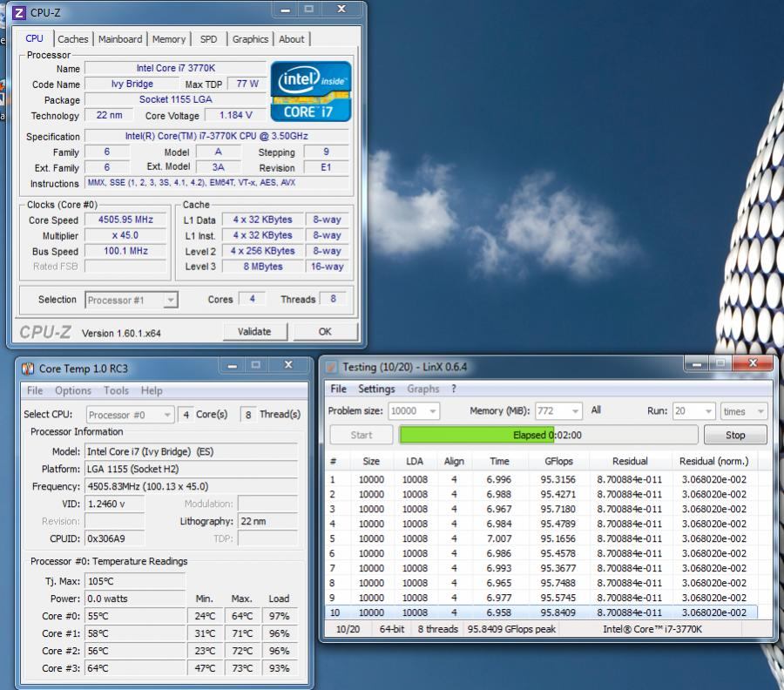784x690 pixels.
Task: Click the All memory label in LinX
Action: click(596, 410)
